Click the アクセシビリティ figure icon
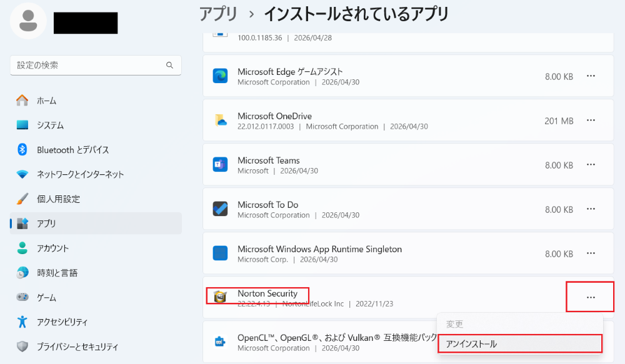 (x=22, y=322)
